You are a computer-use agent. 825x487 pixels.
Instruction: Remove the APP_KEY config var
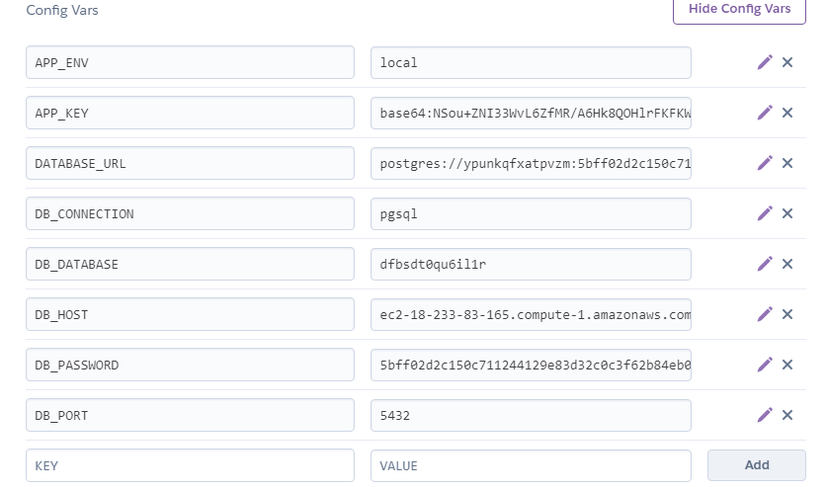pyautogui.click(x=787, y=112)
